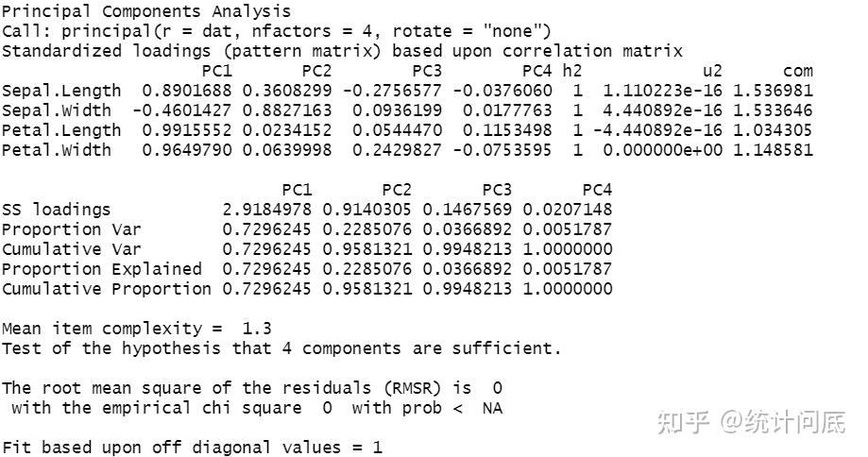The image size is (868, 457).
Task: Click the SS loadings row label
Action: point(57,210)
